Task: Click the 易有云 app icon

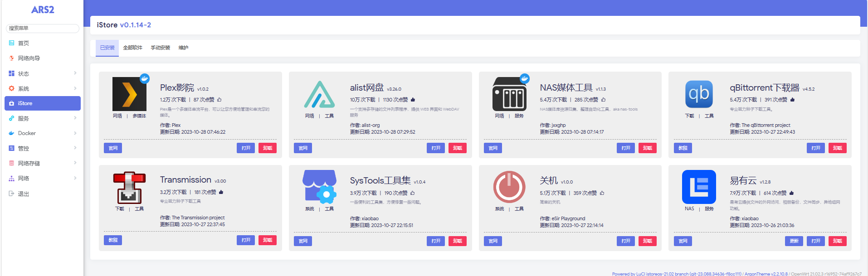Action: pyautogui.click(x=699, y=187)
